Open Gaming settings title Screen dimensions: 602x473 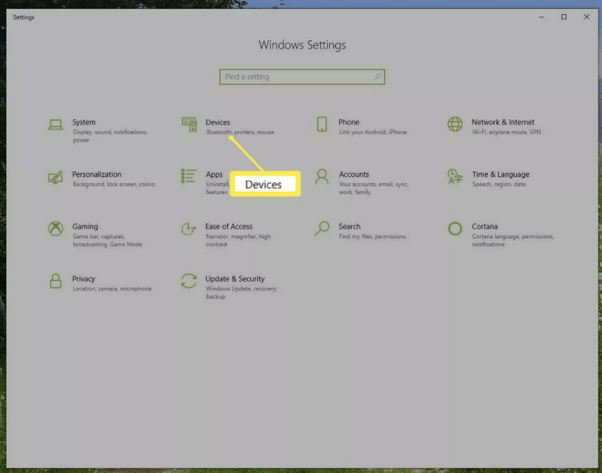[85, 227]
